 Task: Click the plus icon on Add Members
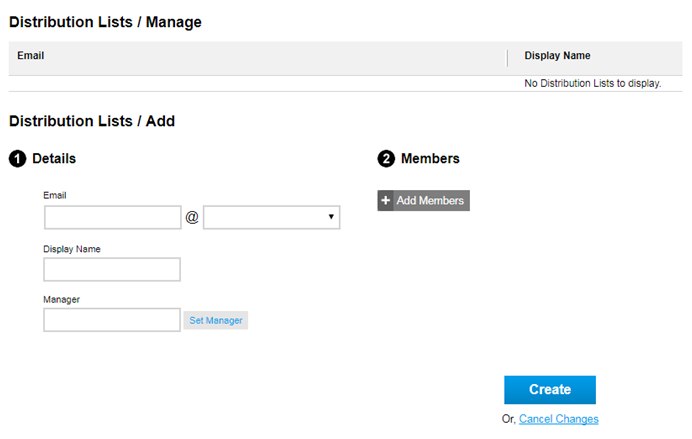click(x=386, y=201)
